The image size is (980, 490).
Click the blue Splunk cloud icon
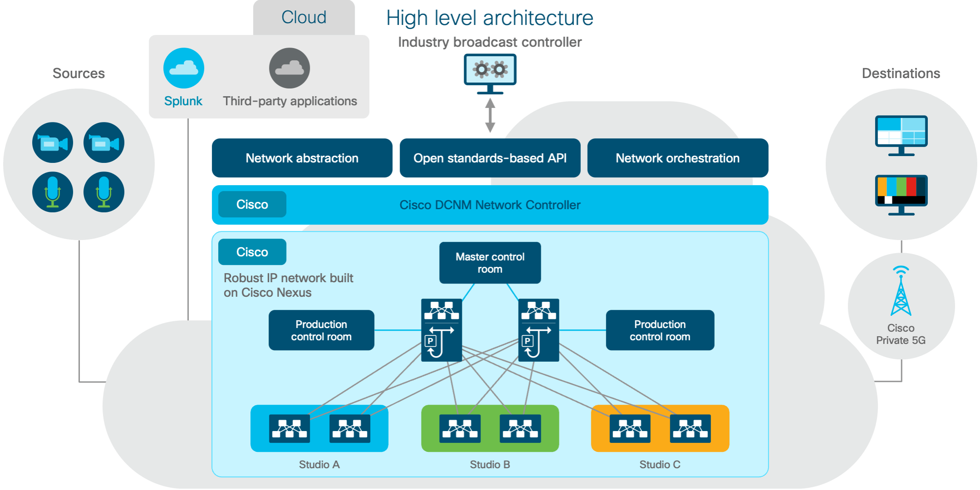coord(184,68)
